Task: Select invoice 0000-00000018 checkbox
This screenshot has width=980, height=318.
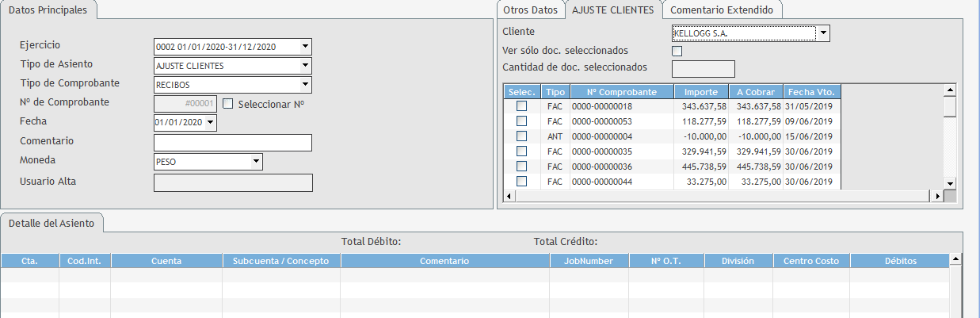Action: [521, 106]
